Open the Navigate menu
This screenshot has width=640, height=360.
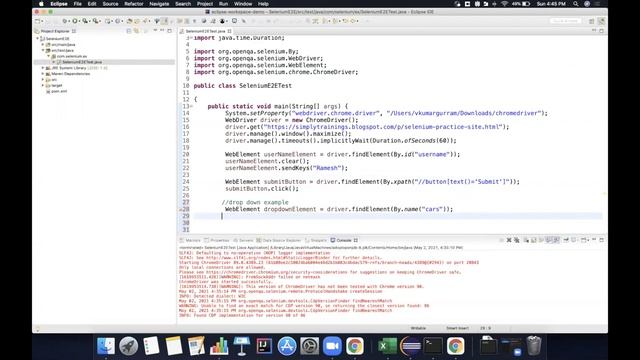click(x=159, y=4)
